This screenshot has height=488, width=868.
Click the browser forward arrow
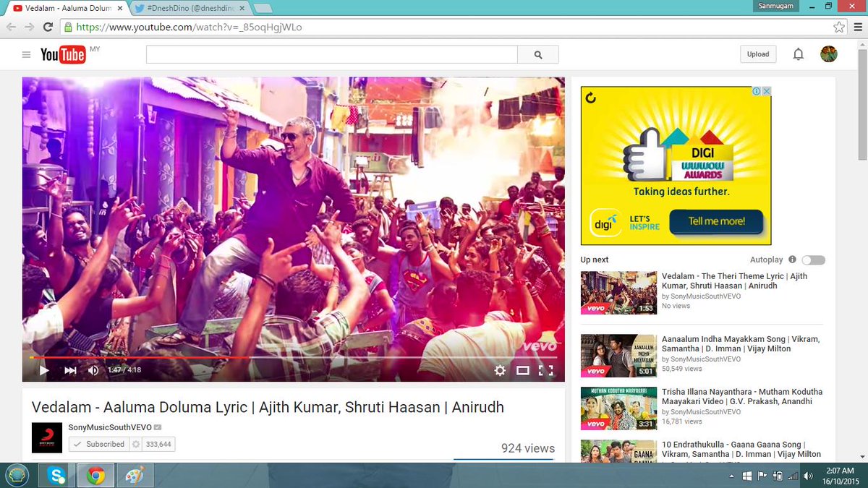click(30, 27)
